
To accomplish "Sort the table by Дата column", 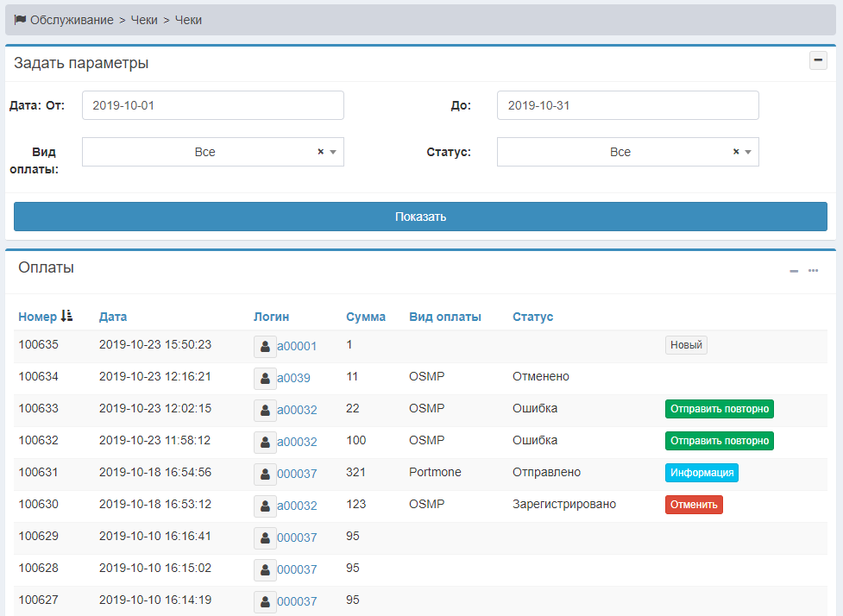I will pyautogui.click(x=113, y=317).
